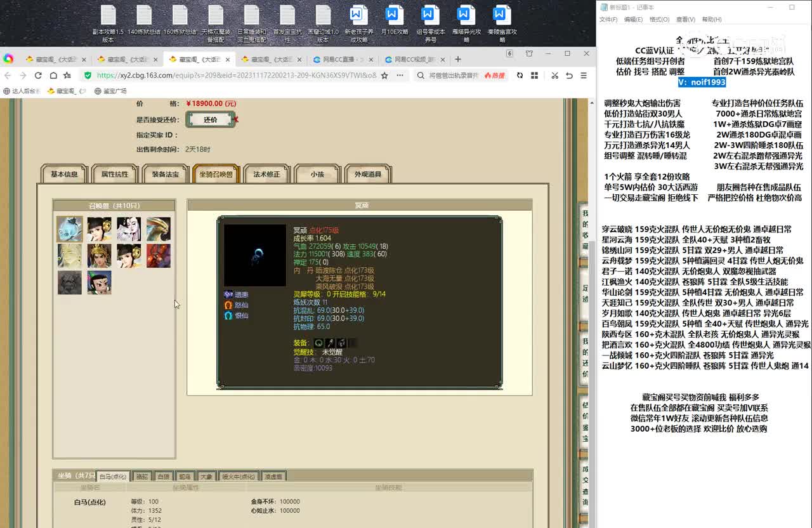
Task: Switch to 属性抗性 tab
Action: coord(114,174)
